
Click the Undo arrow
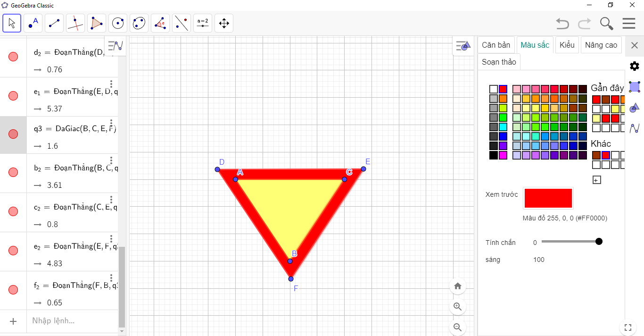point(562,23)
